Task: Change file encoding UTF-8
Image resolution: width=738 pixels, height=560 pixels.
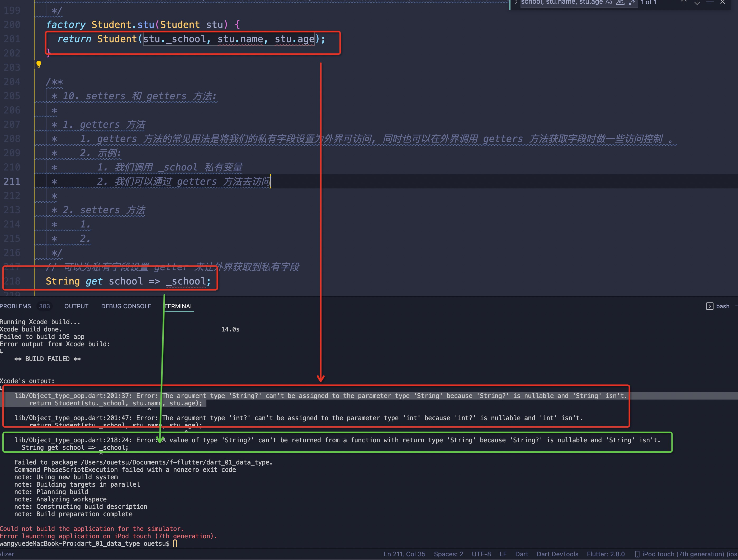Action: coord(481,554)
